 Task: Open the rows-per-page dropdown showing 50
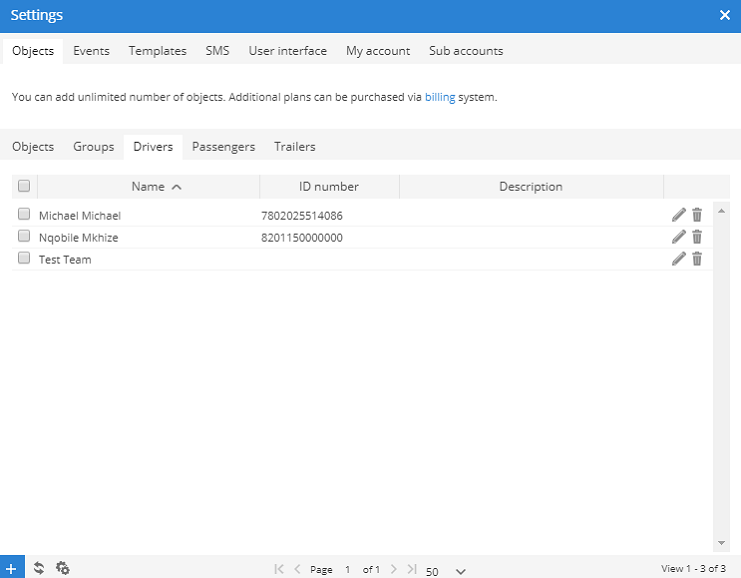click(446, 570)
